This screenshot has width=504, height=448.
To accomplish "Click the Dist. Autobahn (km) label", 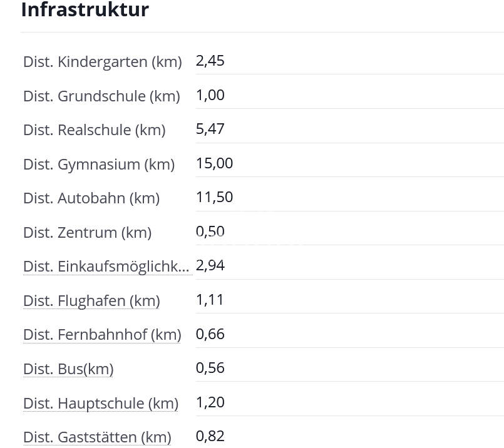I will (x=91, y=198).
